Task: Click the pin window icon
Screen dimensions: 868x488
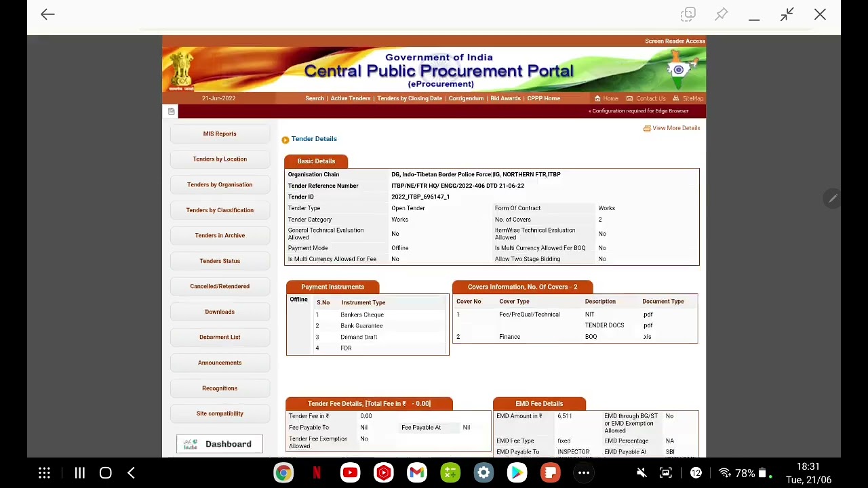Action: point(721,14)
